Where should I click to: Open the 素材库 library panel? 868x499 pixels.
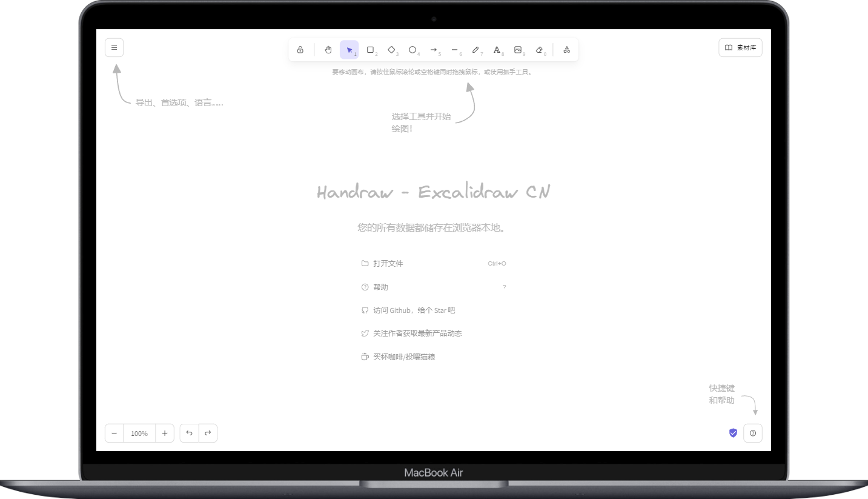coord(740,47)
